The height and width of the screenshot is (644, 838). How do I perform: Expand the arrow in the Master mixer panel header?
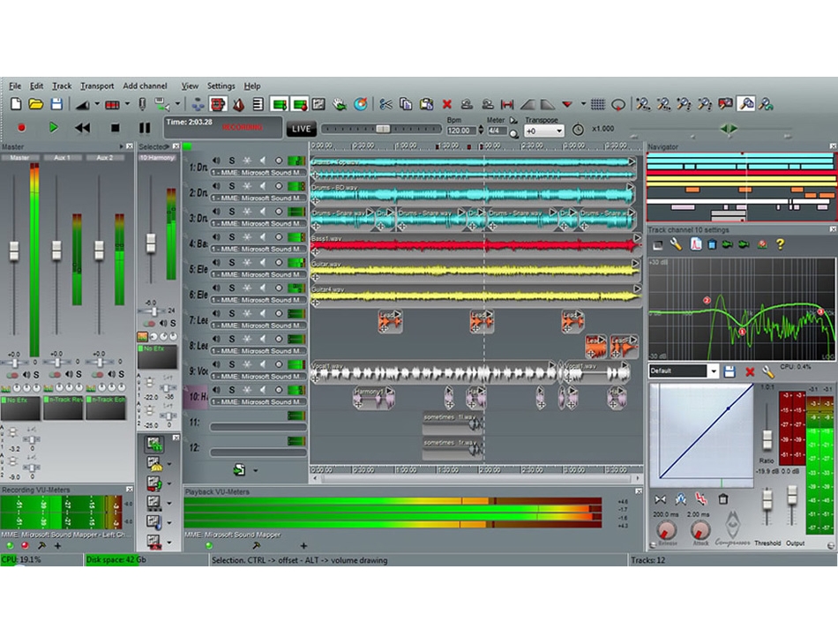tap(122, 146)
